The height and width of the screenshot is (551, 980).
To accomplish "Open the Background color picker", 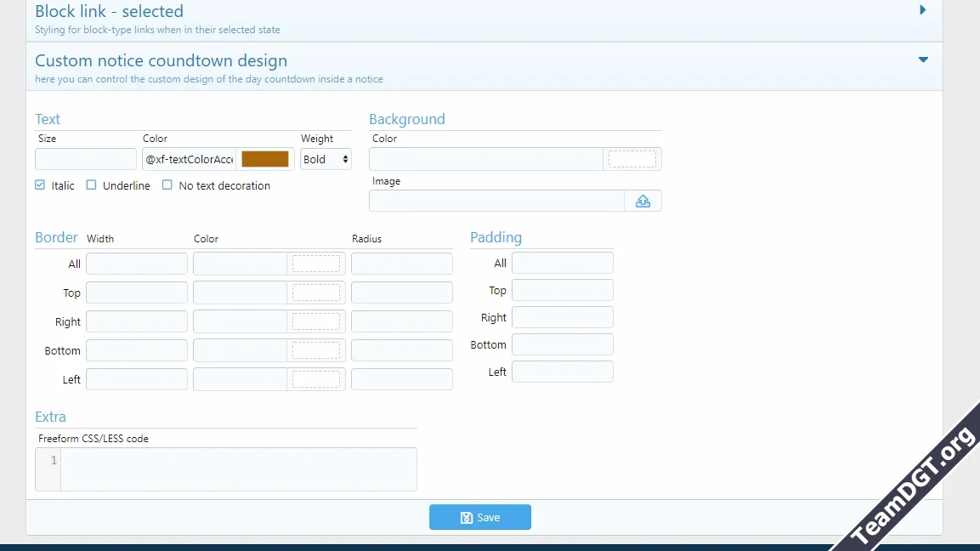I will pyautogui.click(x=632, y=158).
